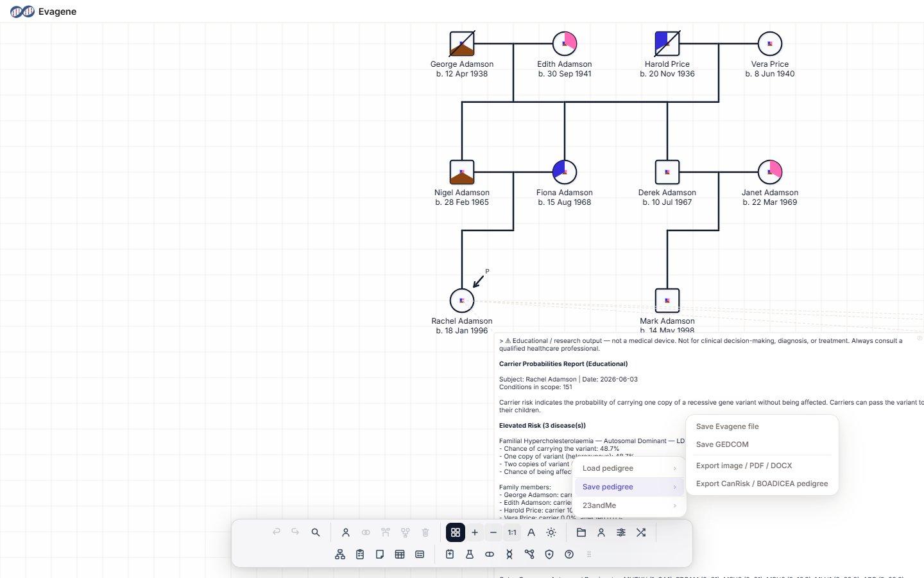Click the 'Family members:' line in report
Image resolution: width=924 pixels, height=578 pixels.
point(525,487)
